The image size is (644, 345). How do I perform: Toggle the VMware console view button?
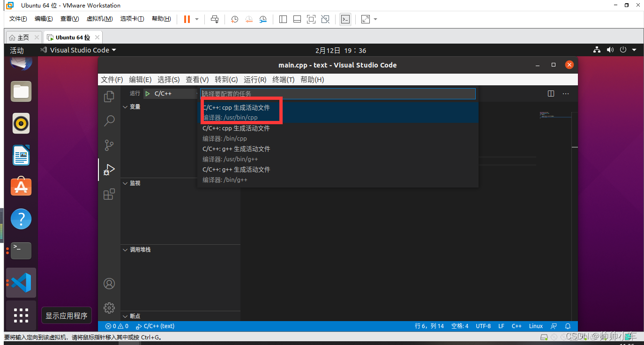click(345, 19)
